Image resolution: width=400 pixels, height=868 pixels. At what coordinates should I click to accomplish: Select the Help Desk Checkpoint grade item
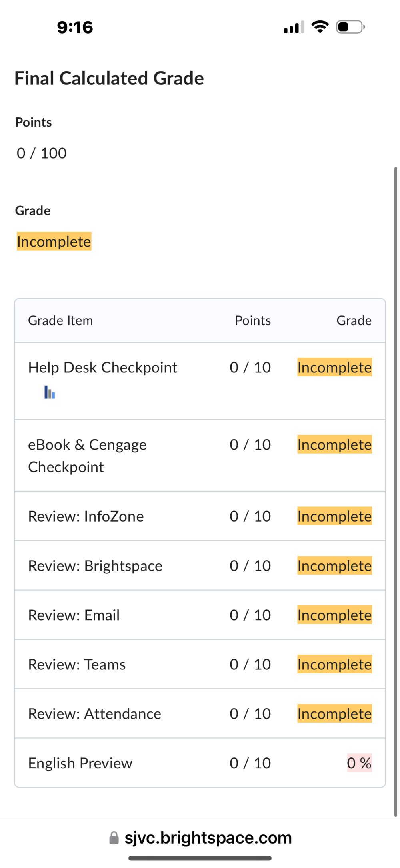pyautogui.click(x=102, y=368)
